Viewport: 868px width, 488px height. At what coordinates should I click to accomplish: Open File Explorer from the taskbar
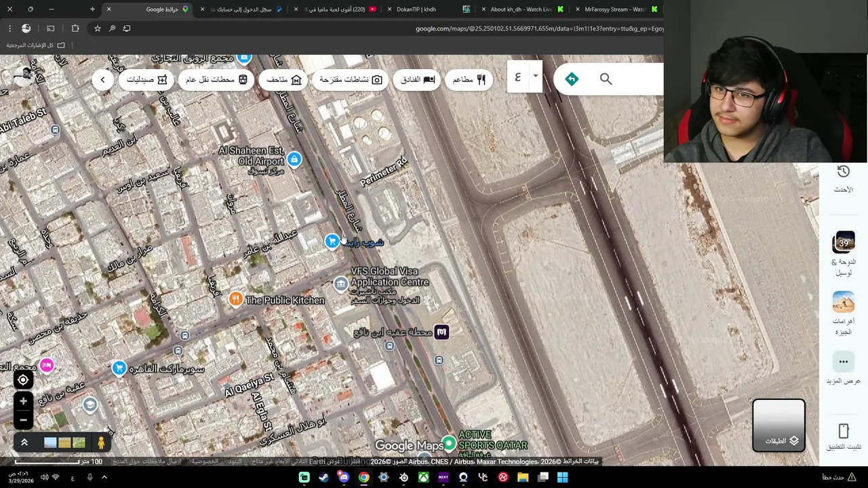pos(523,477)
